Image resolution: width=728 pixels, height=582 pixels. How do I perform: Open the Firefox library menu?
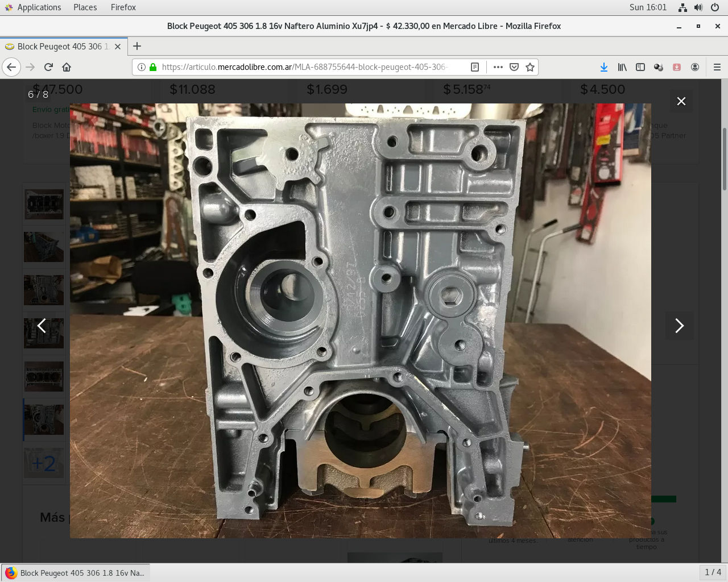[622, 67]
